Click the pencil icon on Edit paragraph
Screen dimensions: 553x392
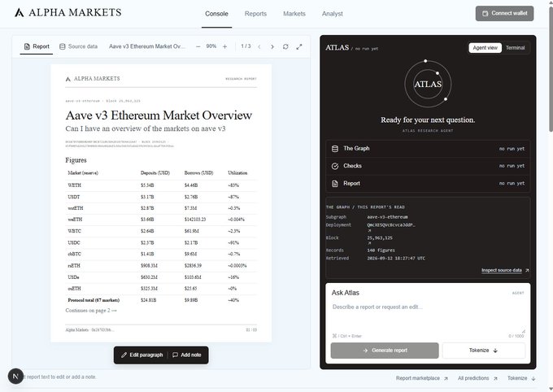click(124, 355)
